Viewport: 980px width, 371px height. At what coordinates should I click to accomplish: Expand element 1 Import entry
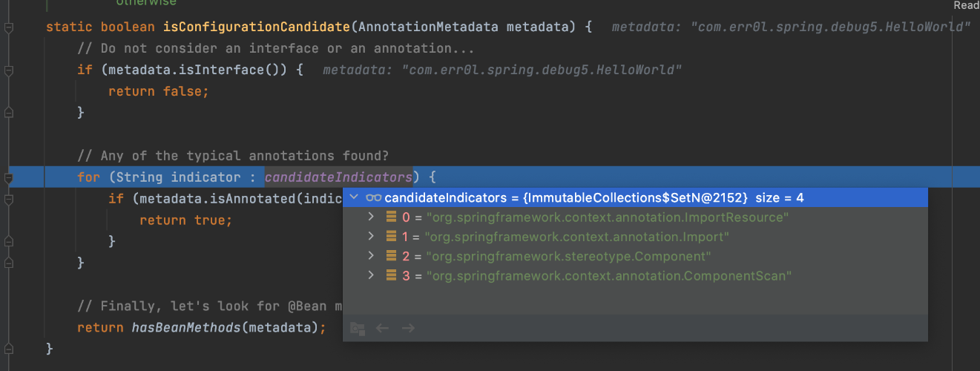click(x=372, y=237)
